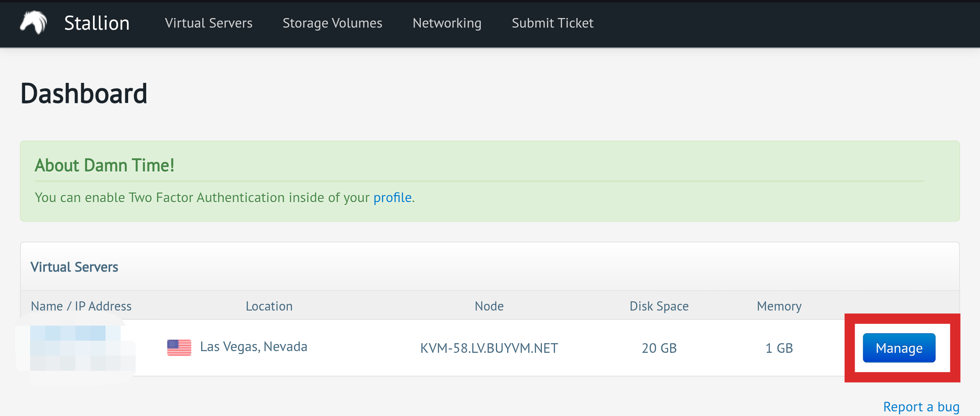Click the Virtual Servers panel heading
980x416 pixels.
click(75, 267)
